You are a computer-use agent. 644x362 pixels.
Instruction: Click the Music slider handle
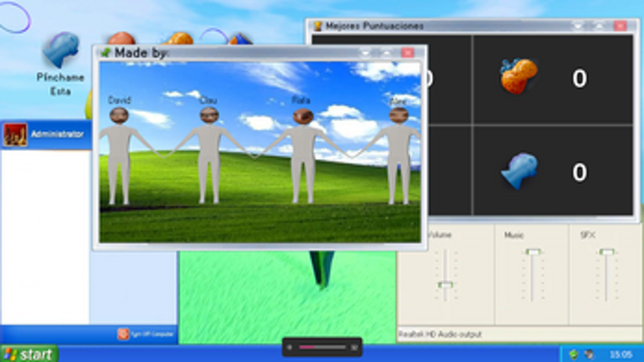(532, 252)
